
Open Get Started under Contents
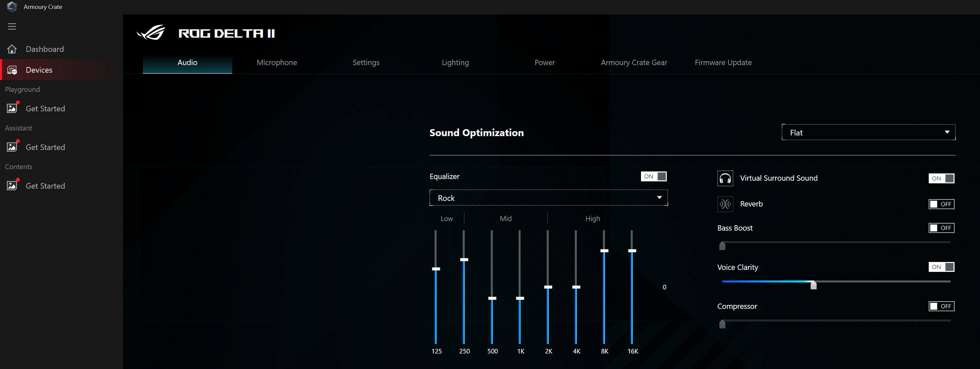tap(45, 186)
